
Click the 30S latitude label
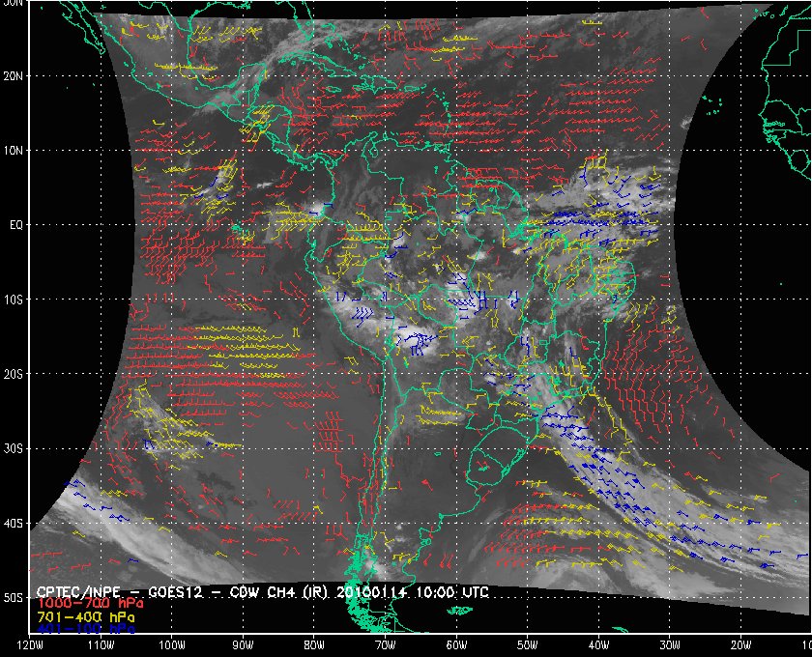tap(14, 449)
